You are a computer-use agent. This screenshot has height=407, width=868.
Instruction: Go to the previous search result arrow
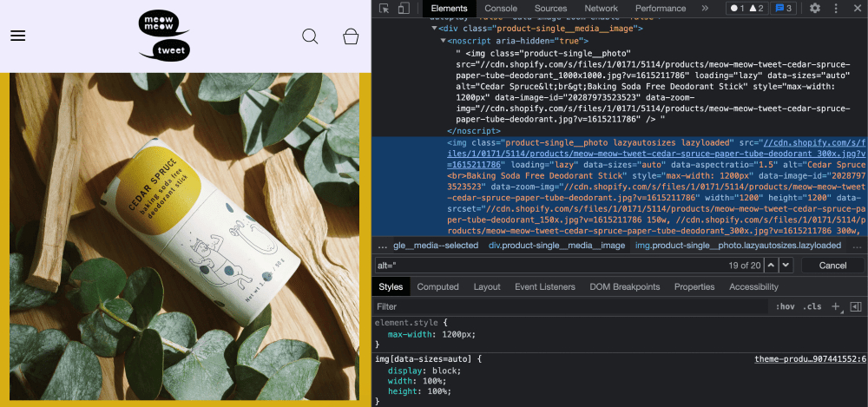[x=771, y=266]
